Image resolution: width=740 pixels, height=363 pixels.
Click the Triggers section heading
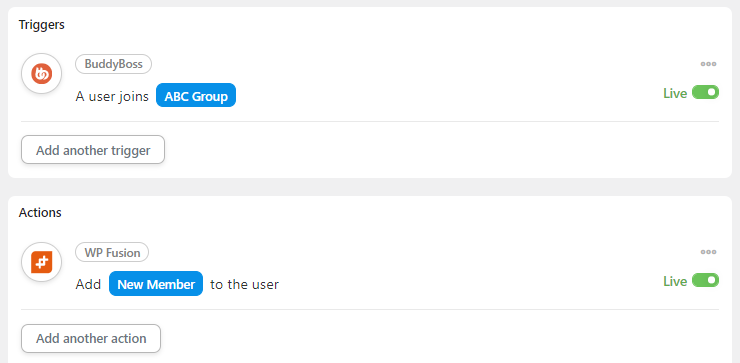(x=42, y=25)
